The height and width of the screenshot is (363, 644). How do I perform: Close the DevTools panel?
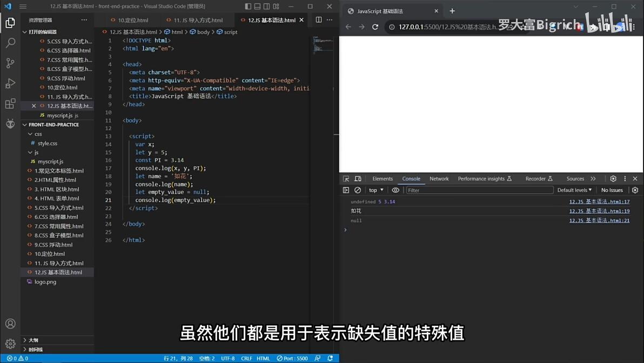[x=635, y=179]
